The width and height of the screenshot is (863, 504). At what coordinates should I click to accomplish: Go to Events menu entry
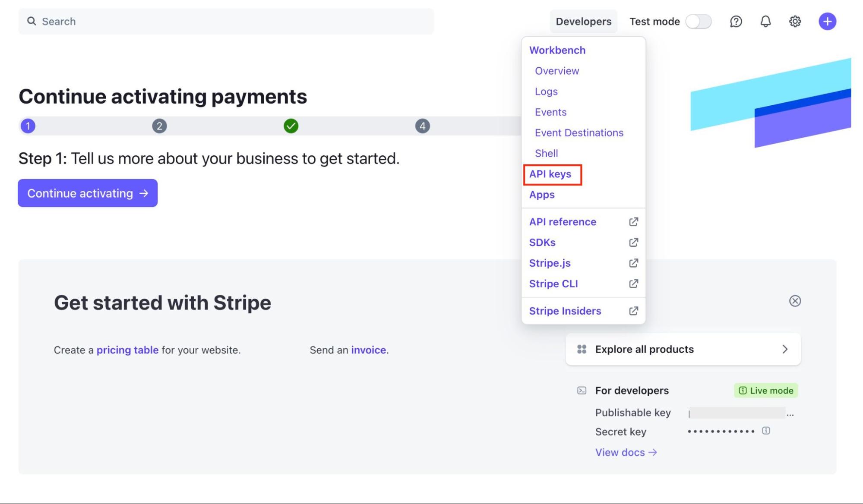click(550, 112)
